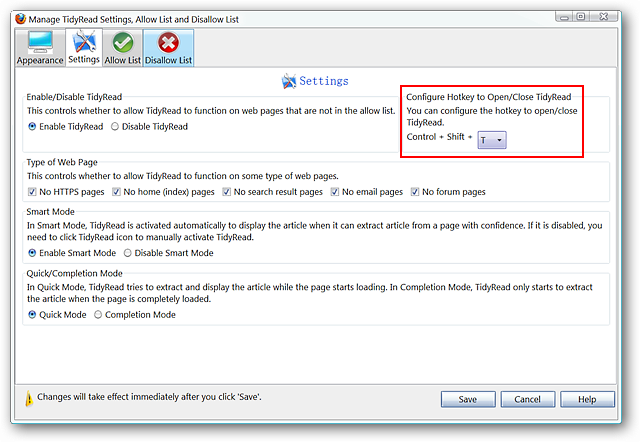Switch to the Settings tab
This screenshot has height=442, width=640.
coord(84,47)
